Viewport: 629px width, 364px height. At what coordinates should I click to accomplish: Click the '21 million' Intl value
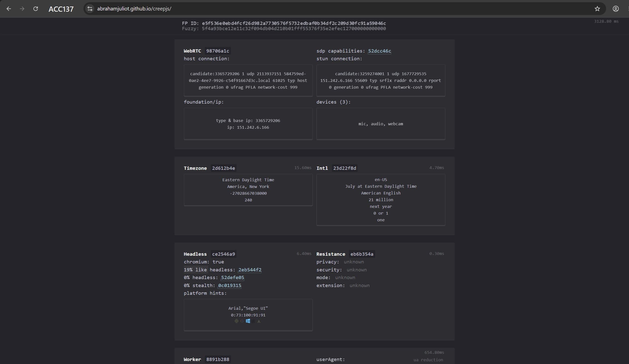(381, 200)
